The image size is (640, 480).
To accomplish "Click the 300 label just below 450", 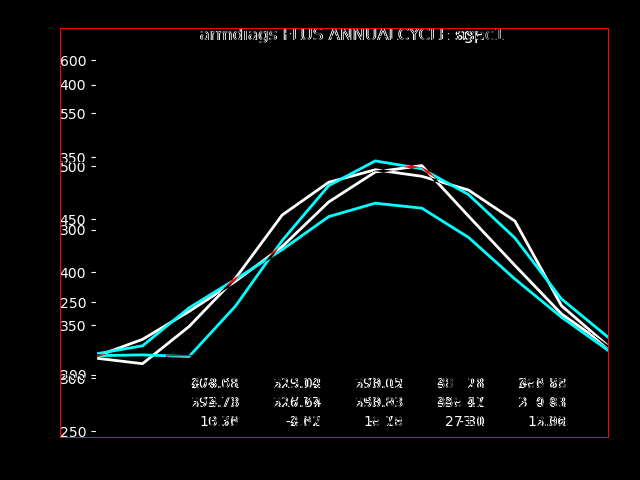I will [x=73, y=231].
